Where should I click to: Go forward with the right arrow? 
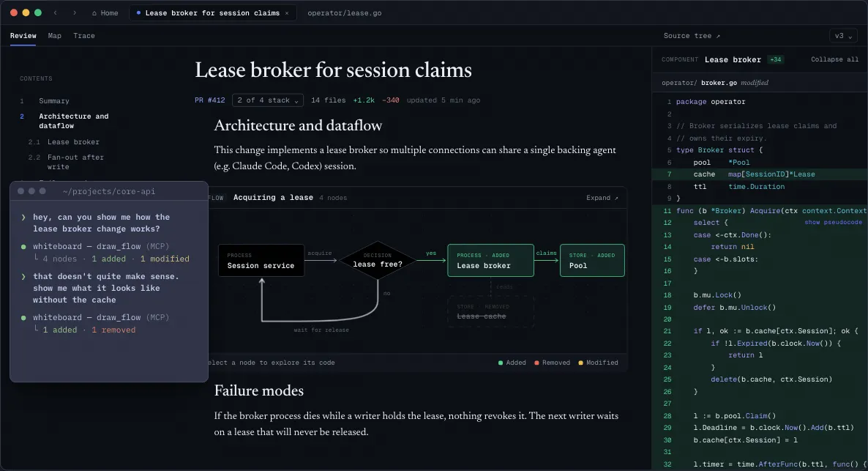pos(74,12)
